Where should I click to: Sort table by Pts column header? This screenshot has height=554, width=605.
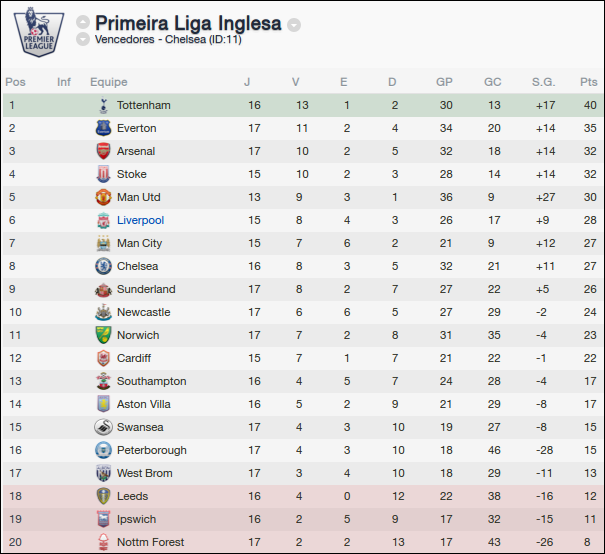588,82
